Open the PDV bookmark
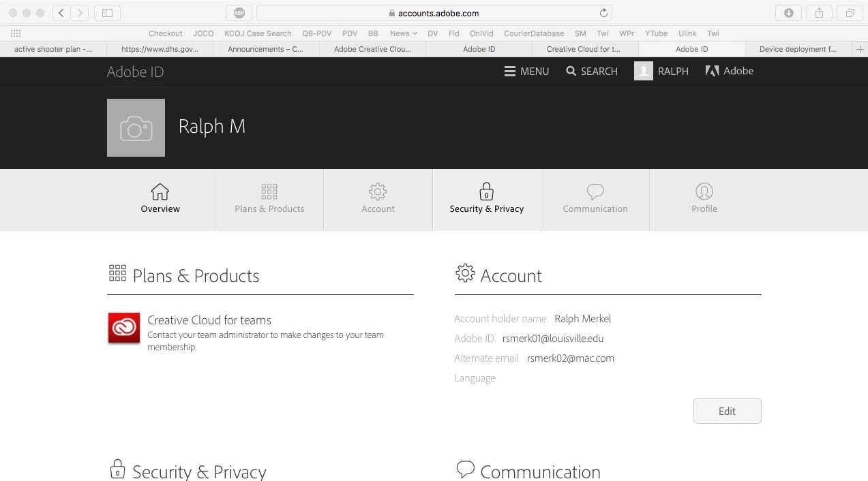868x481 pixels. [350, 33]
